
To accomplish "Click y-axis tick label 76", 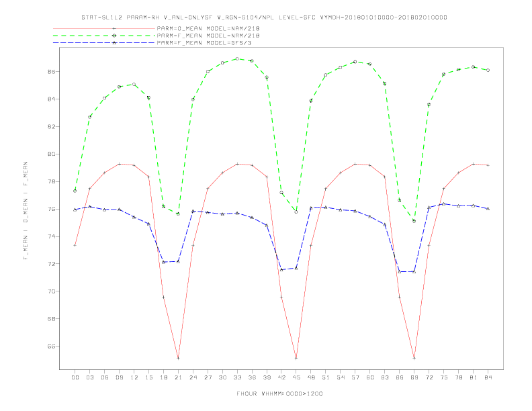I will click(51, 210).
